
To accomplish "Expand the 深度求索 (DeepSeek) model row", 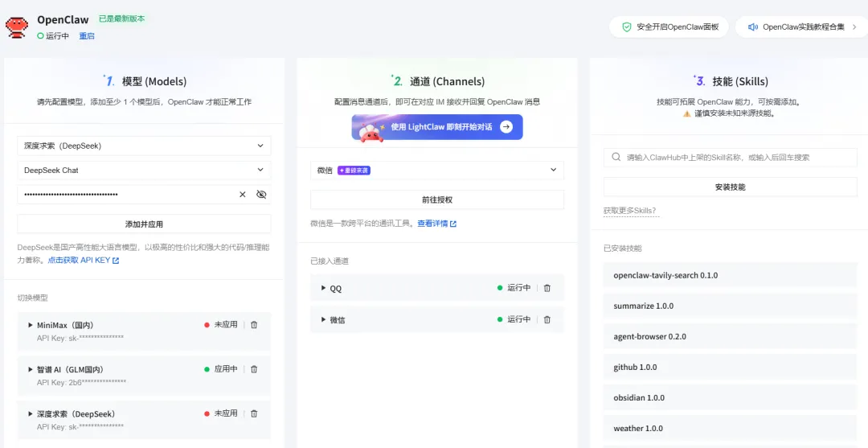I will 31,413.
